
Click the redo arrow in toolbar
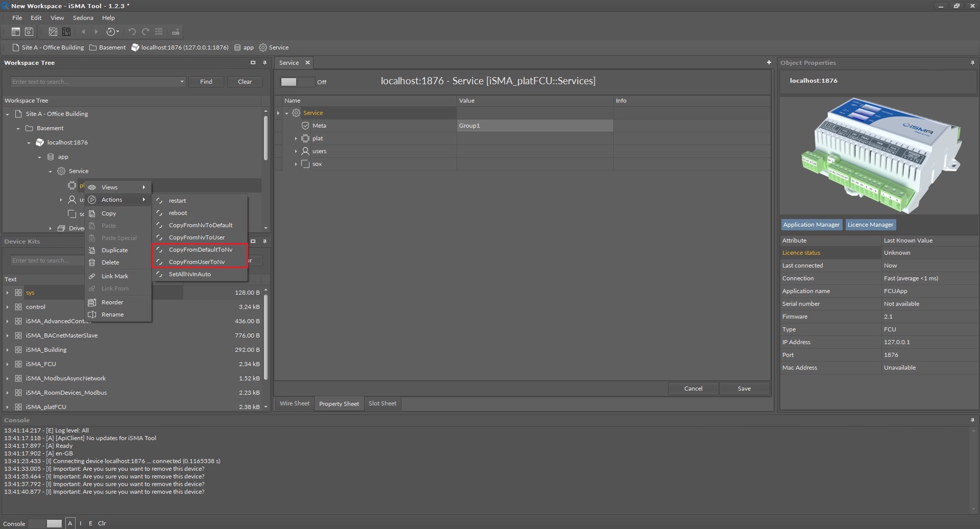tap(146, 32)
